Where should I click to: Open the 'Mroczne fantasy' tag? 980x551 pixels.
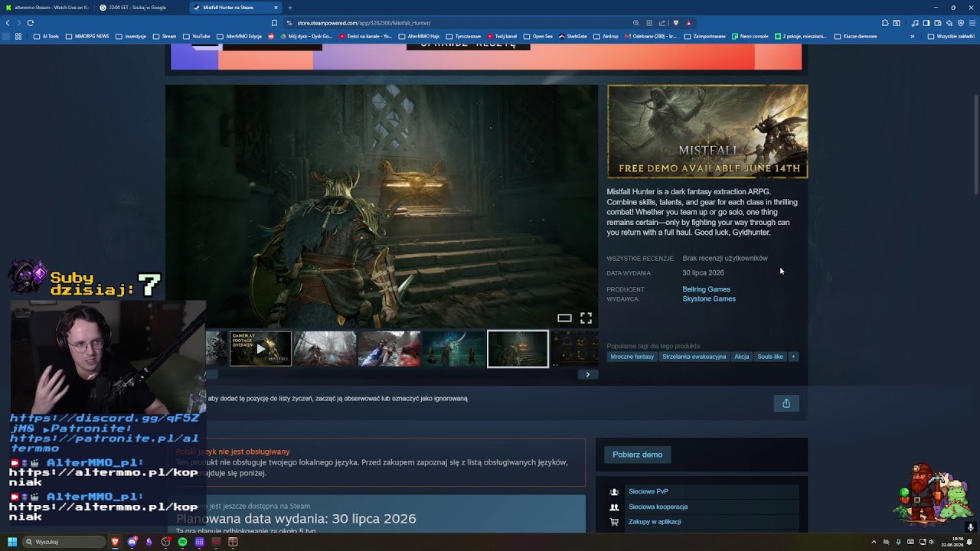tap(632, 357)
